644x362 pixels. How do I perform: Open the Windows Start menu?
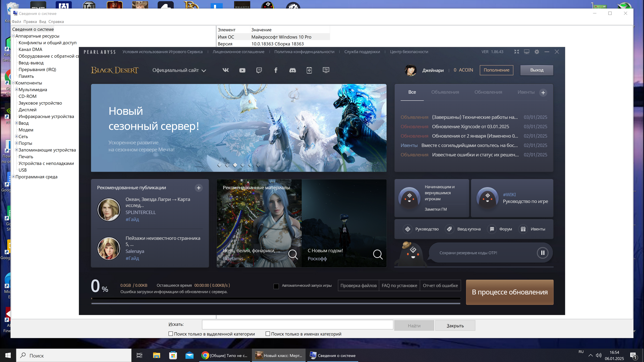click(8, 355)
